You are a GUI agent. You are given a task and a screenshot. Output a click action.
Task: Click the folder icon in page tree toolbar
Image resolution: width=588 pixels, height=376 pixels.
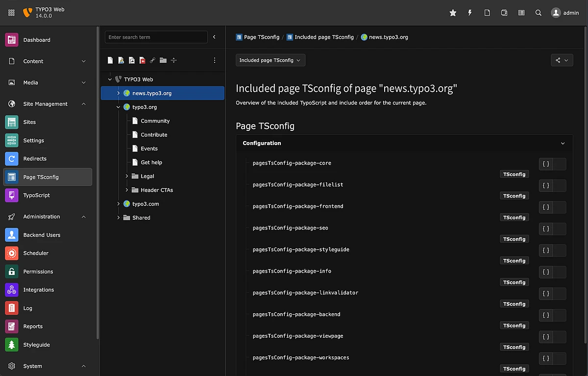[x=163, y=60]
